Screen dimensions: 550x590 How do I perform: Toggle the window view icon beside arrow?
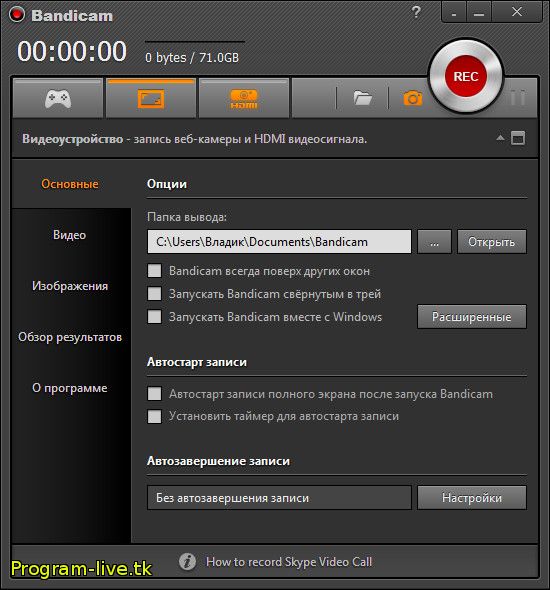518,138
